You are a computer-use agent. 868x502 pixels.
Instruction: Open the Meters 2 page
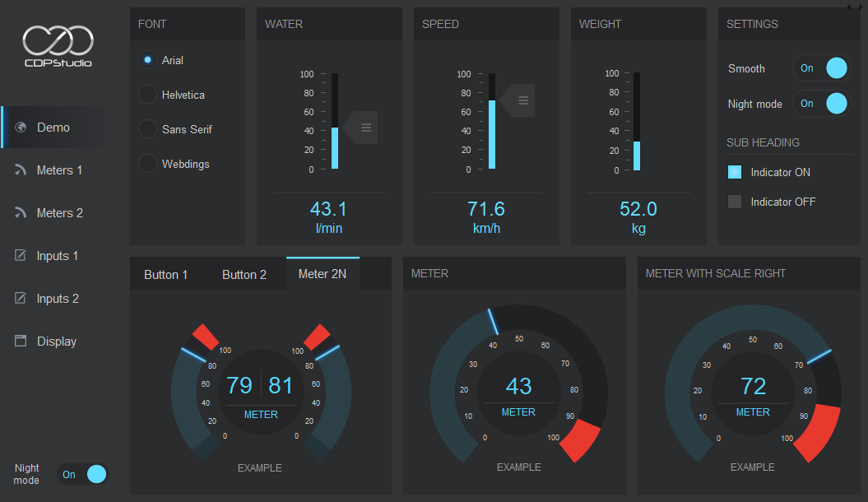coord(58,212)
